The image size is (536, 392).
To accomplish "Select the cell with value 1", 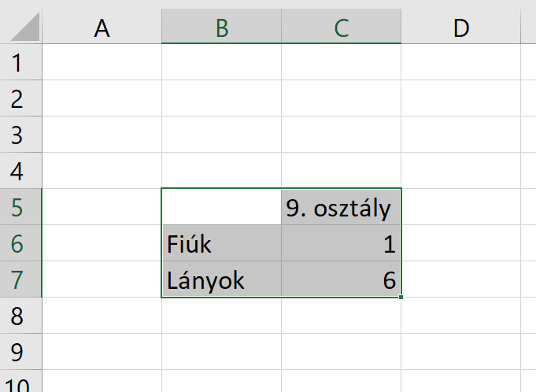I will tap(341, 244).
